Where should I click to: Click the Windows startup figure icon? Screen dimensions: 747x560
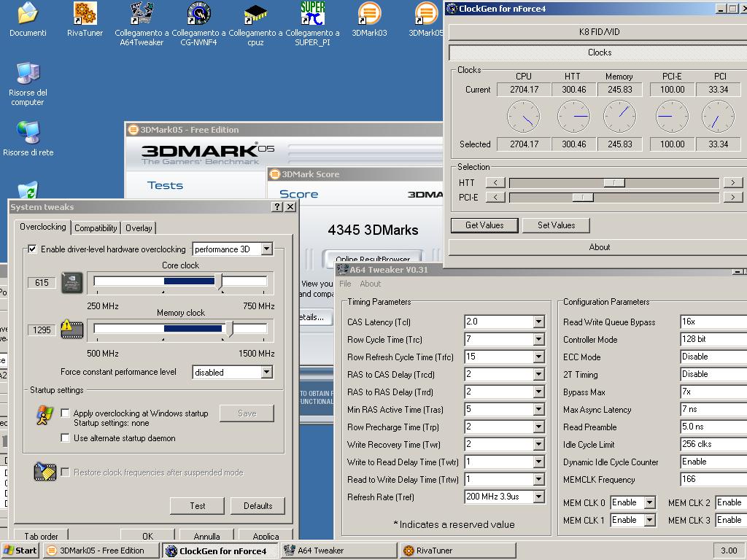[45, 415]
